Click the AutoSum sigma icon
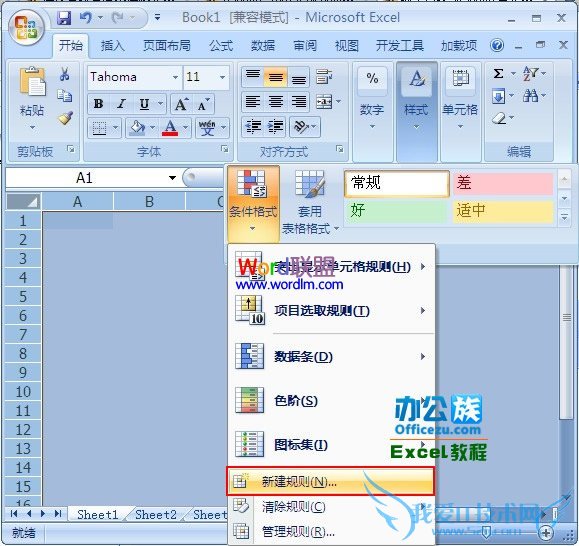 pos(499,73)
